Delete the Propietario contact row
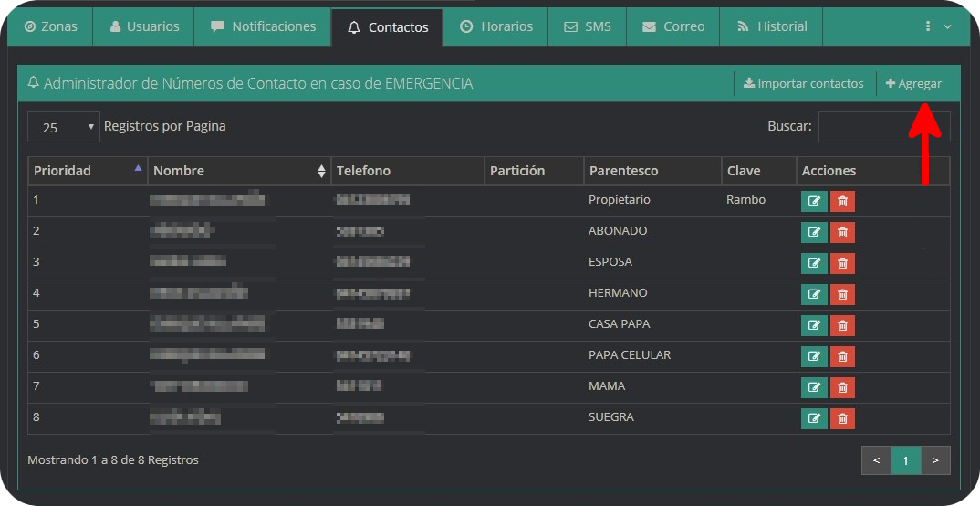 pyautogui.click(x=842, y=202)
